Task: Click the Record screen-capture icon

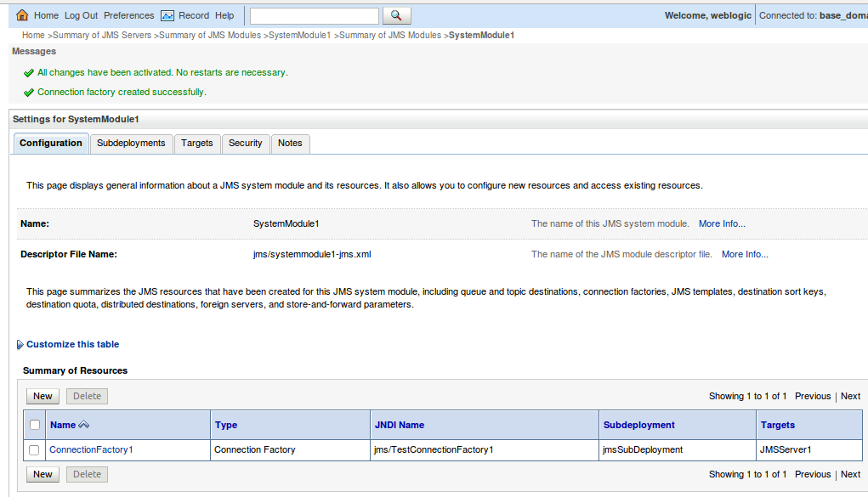Action: (167, 14)
